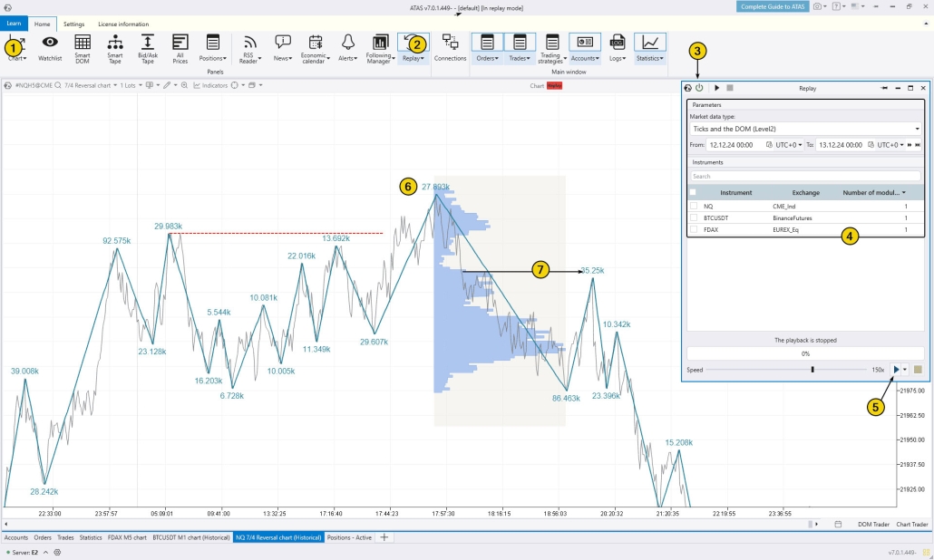The height and width of the screenshot is (560, 934).
Task: Open the Watchlist panel
Action: (50, 47)
